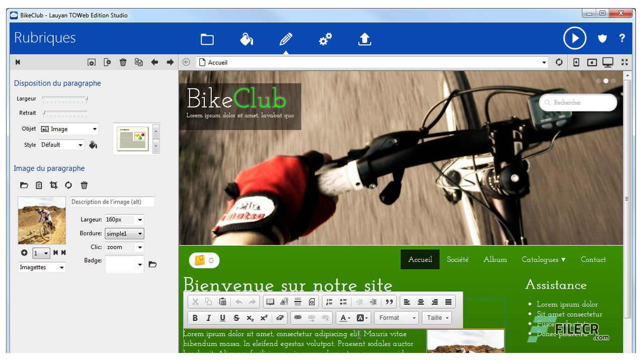Viewport: 644px width, 362px height.
Task: Go to the Société menu item
Action: (x=457, y=259)
